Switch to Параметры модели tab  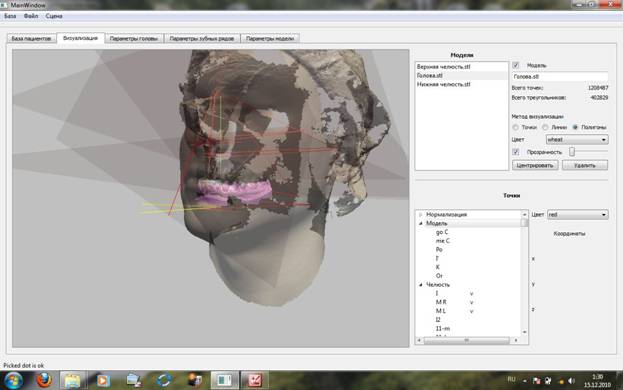[x=270, y=39]
